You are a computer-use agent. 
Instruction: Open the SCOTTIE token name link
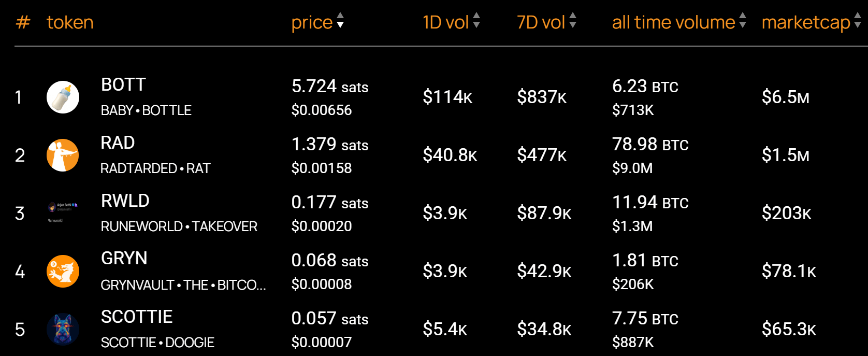coord(137,317)
